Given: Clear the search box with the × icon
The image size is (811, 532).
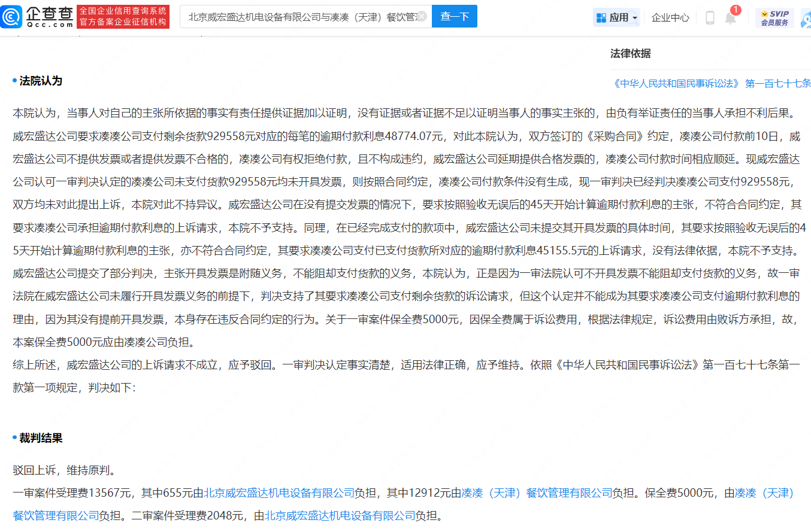Looking at the screenshot, I should click(x=423, y=16).
